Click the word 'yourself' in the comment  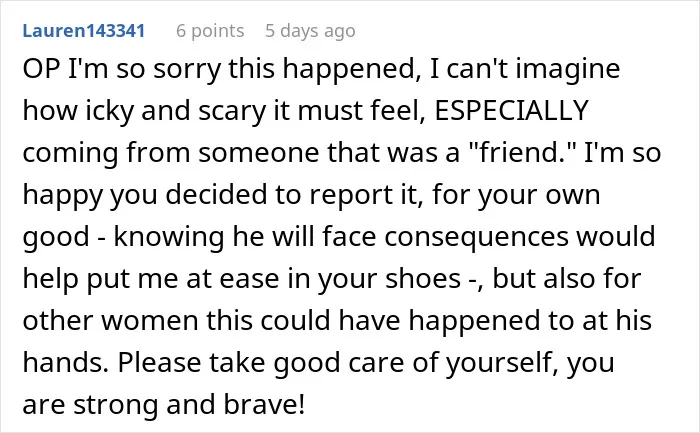(502, 362)
